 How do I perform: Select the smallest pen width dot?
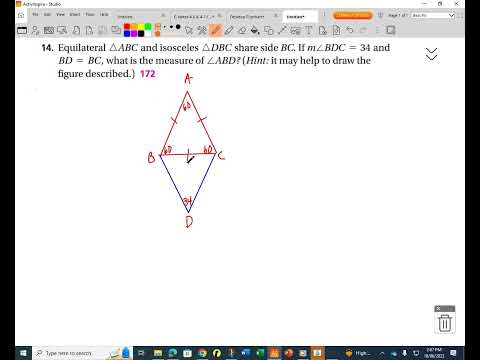165,27
